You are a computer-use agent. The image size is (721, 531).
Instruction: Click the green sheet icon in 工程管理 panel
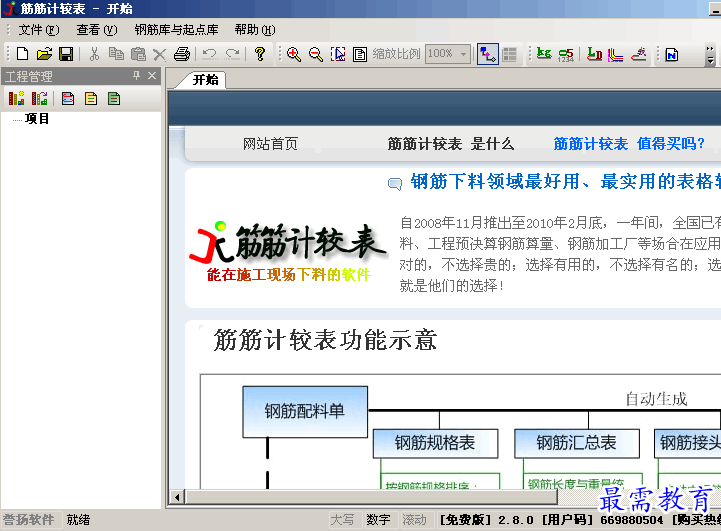(x=114, y=98)
